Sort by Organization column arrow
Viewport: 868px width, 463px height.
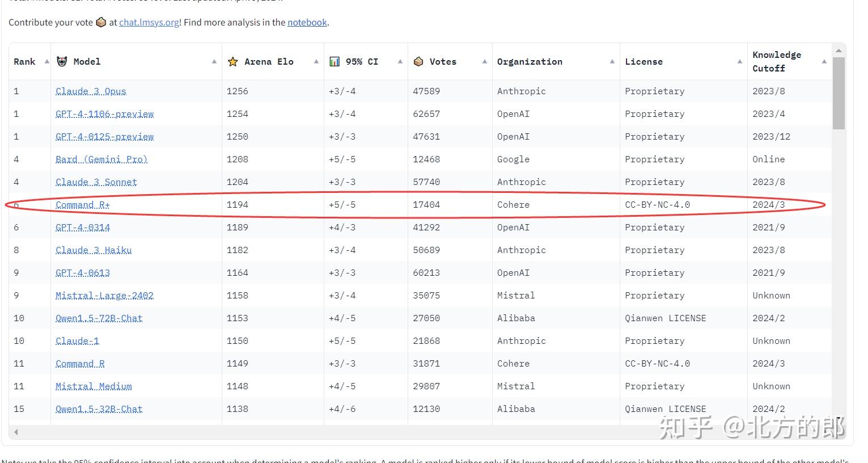(x=612, y=61)
